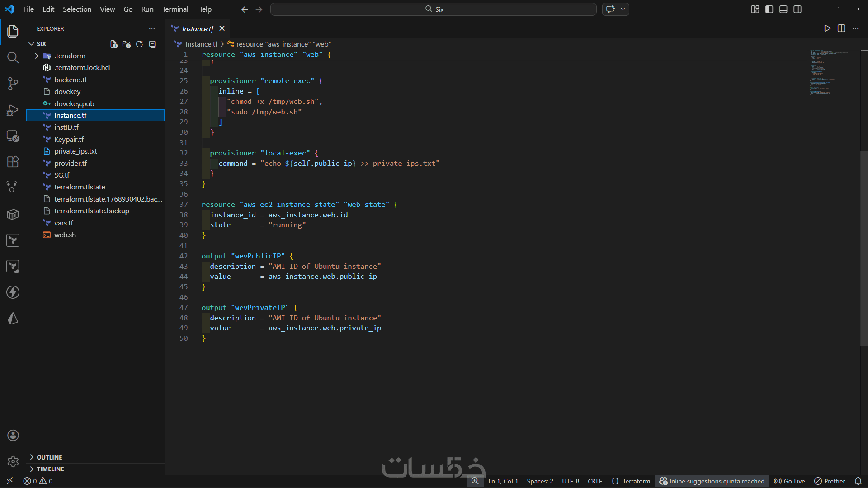Open the Selection menu

click(x=77, y=9)
